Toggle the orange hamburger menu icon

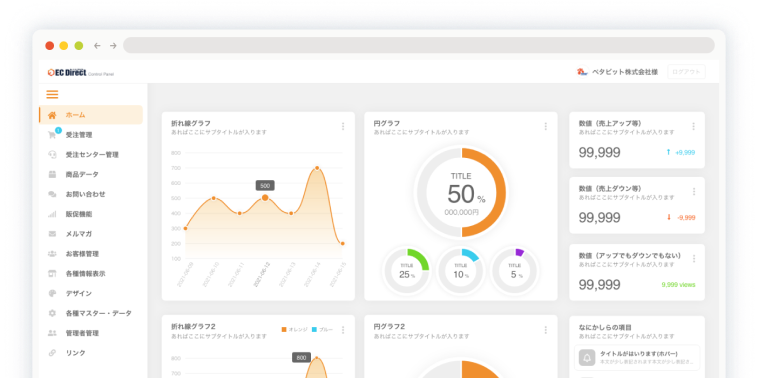tap(52, 94)
